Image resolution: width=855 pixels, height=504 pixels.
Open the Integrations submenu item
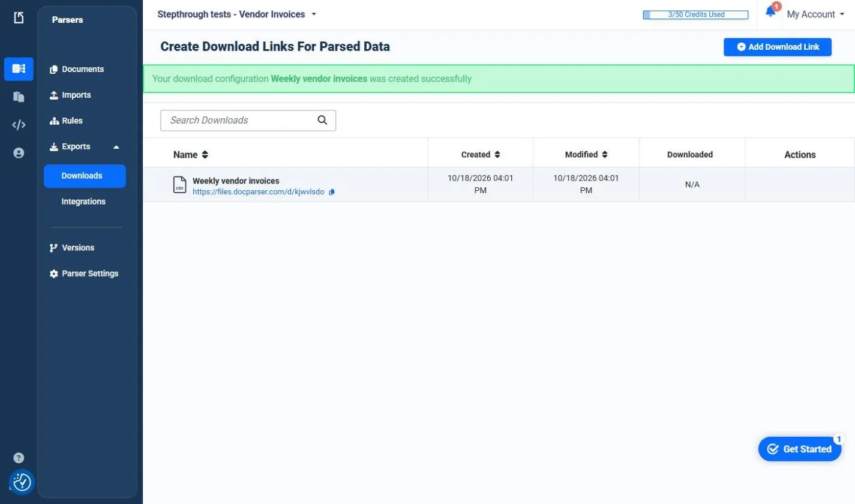pyautogui.click(x=83, y=202)
